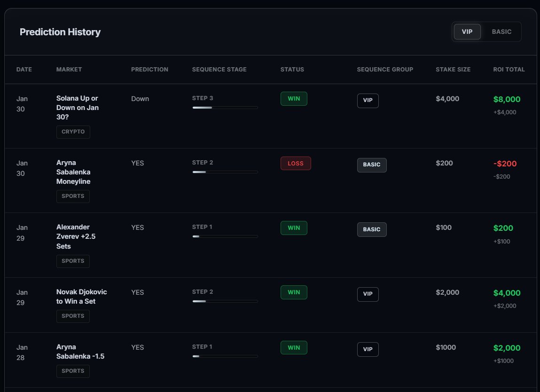Image resolution: width=540 pixels, height=392 pixels.
Task: Click the VIP group badge on Sabalenka -1.5 row
Action: [368, 349]
